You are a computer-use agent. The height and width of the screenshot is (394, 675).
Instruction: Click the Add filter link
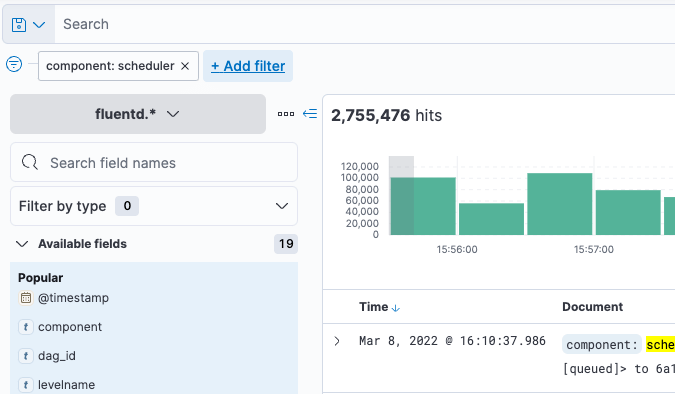248,66
